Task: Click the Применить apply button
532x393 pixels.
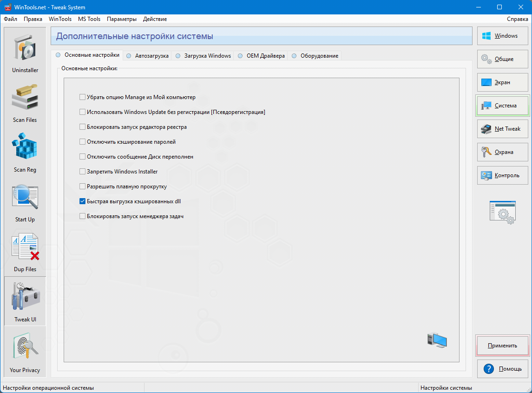Action: pos(502,346)
